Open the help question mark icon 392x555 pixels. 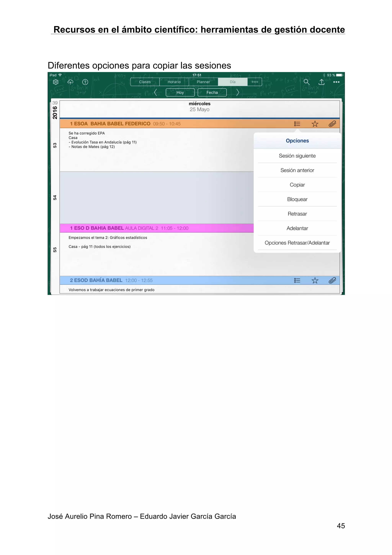pos(85,82)
